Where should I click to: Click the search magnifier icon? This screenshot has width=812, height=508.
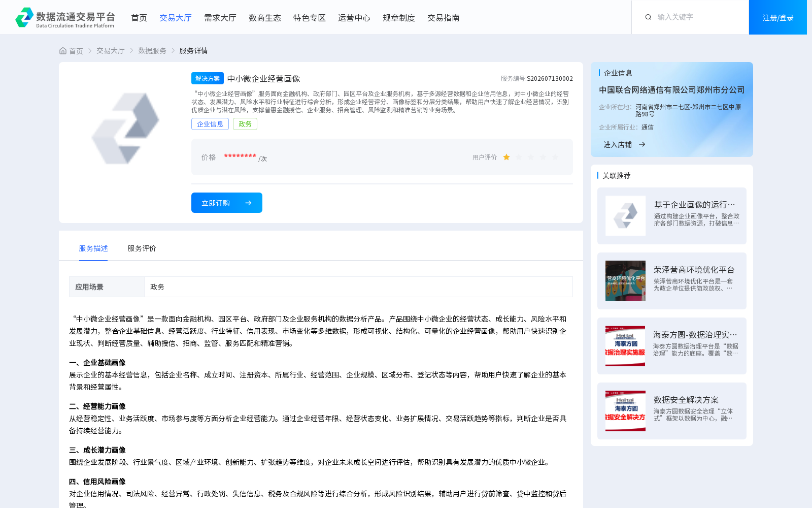pos(648,17)
